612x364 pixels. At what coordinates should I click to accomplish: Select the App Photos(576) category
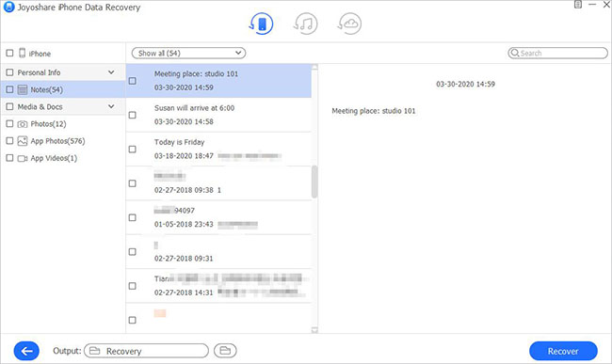click(63, 141)
